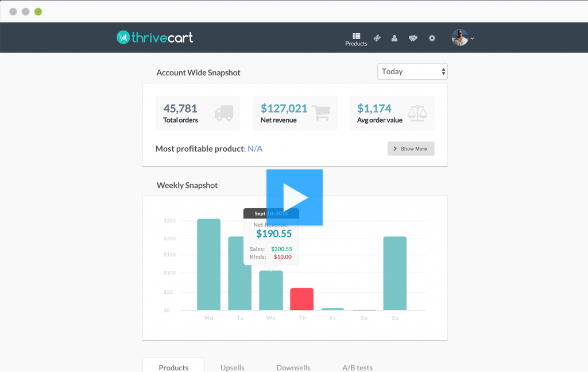Click the delivery truck icon by Total orders
Viewport: 588px width, 372px height.
tap(223, 113)
